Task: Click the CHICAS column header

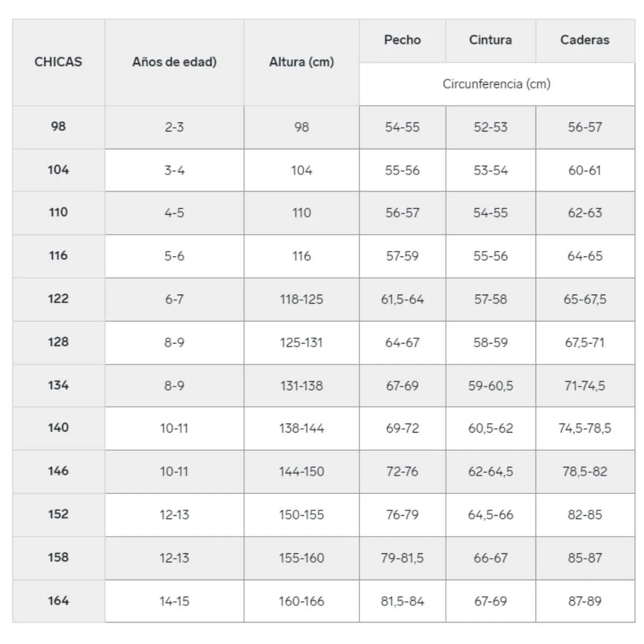Action: (58, 62)
